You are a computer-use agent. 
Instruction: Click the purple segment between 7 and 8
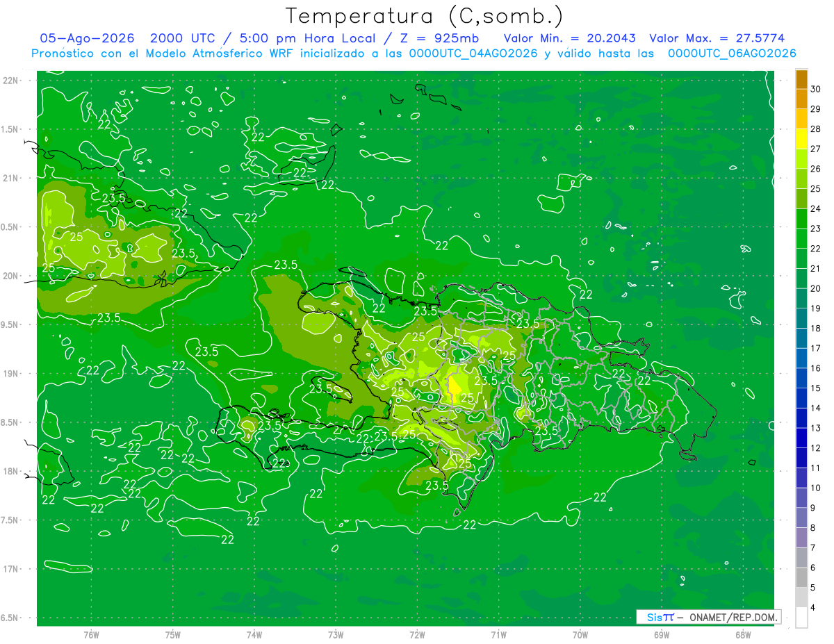click(801, 538)
